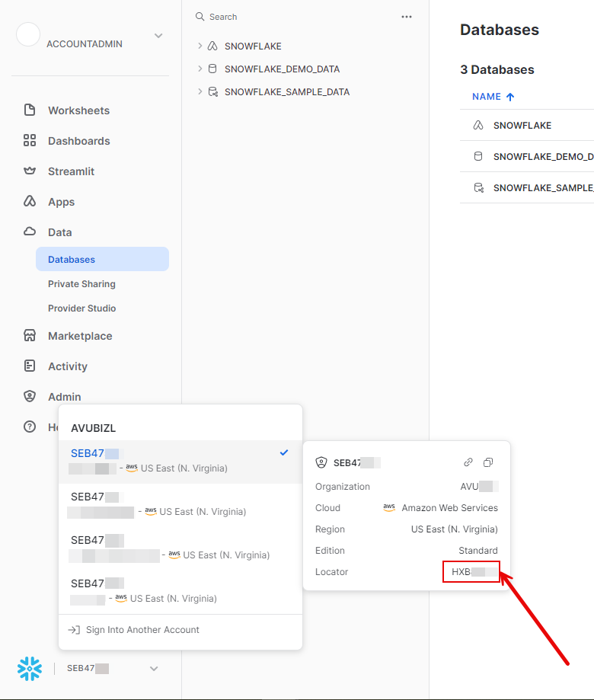Toggle the bottom account switcher chevron
Viewport: 594px width, 700px height.
point(154,668)
